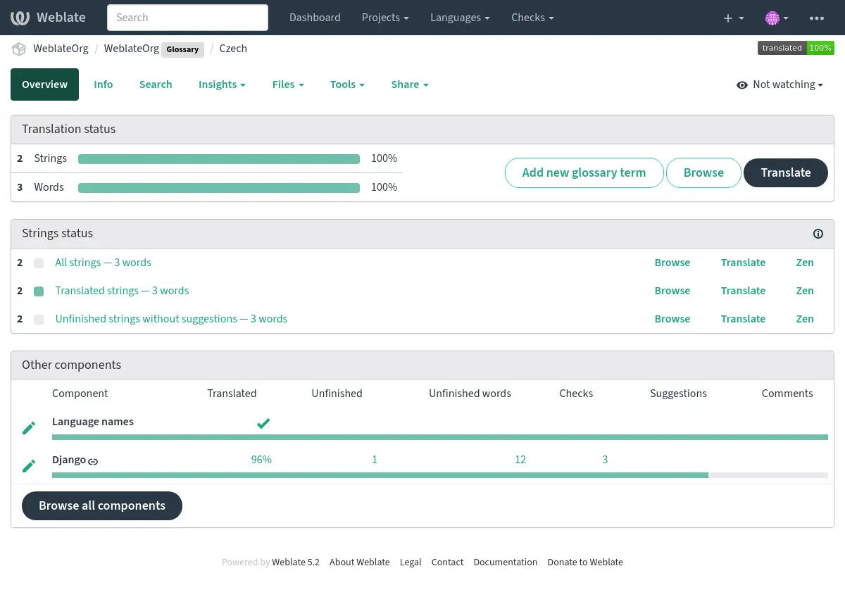
Task: Click the dark Translate button
Action: tap(786, 173)
